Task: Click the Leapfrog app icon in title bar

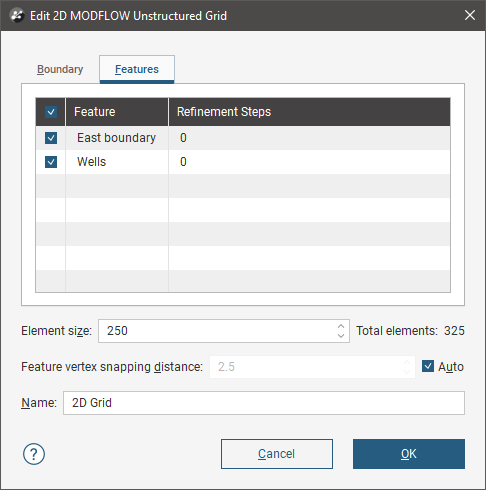Action: (17, 15)
